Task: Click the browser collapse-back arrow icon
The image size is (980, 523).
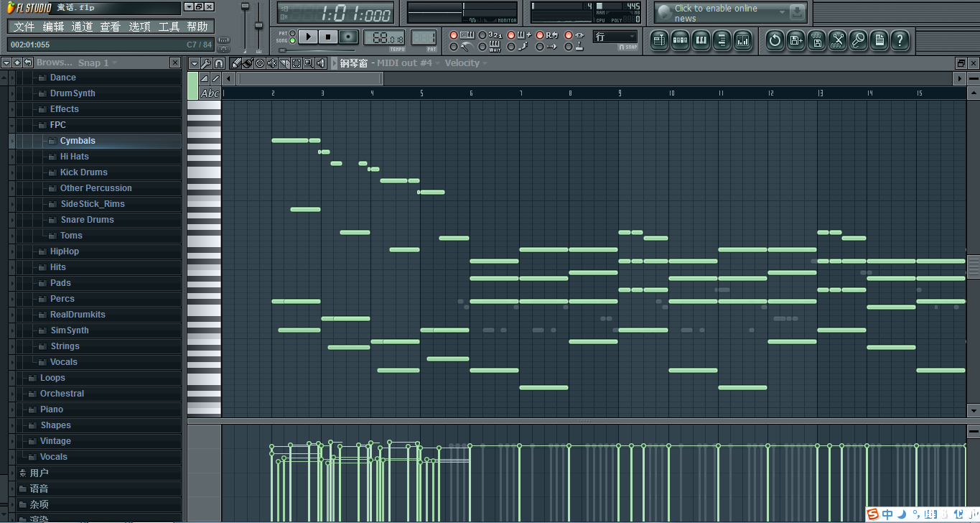Action: pos(27,63)
